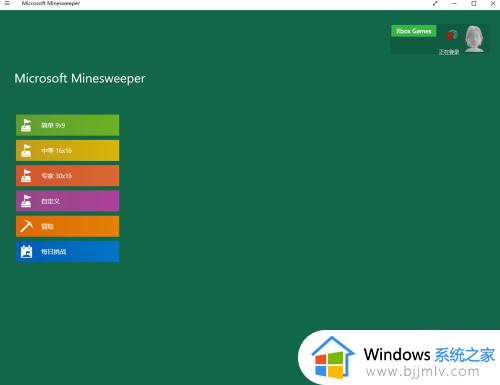Viewport: 500px width, 385px height.
Task: Start a Medium 16x16 game
Action: tap(67, 150)
